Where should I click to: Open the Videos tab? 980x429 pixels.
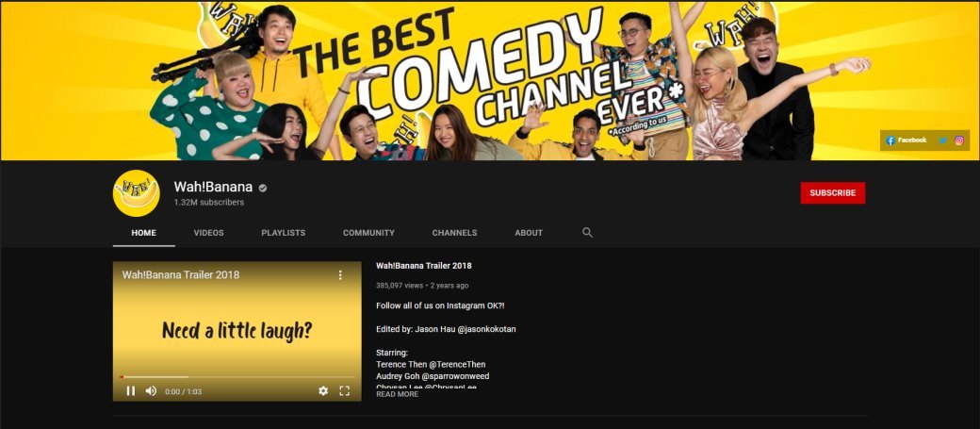(x=209, y=233)
